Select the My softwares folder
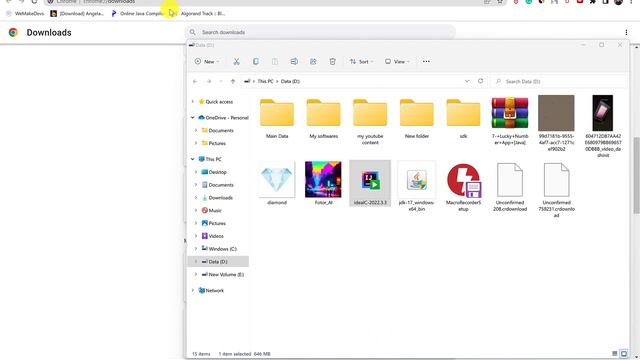 pyautogui.click(x=323, y=118)
